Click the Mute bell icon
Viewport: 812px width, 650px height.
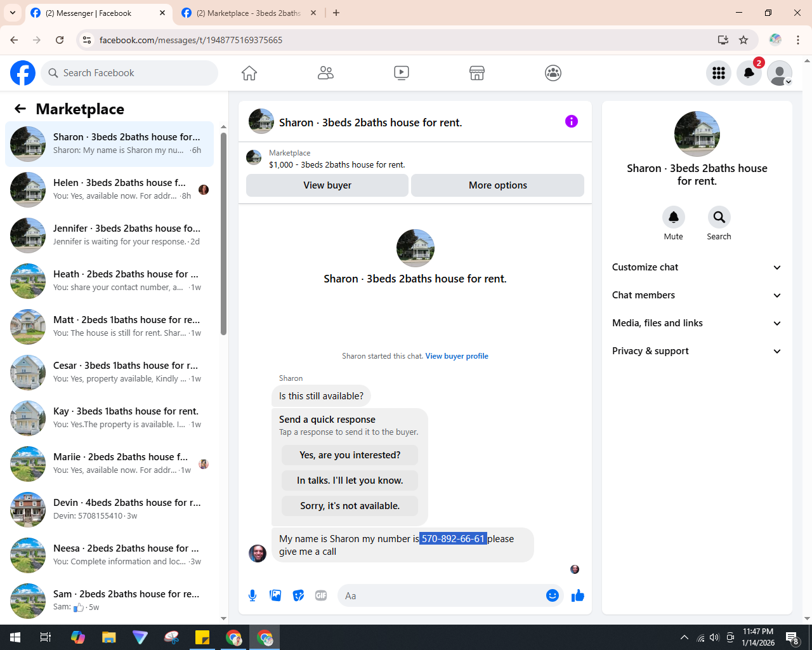click(x=674, y=217)
